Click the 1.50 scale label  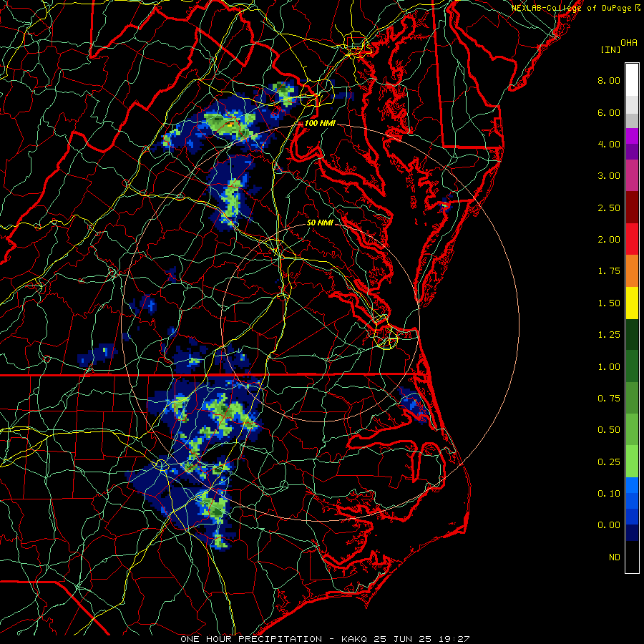[609, 303]
